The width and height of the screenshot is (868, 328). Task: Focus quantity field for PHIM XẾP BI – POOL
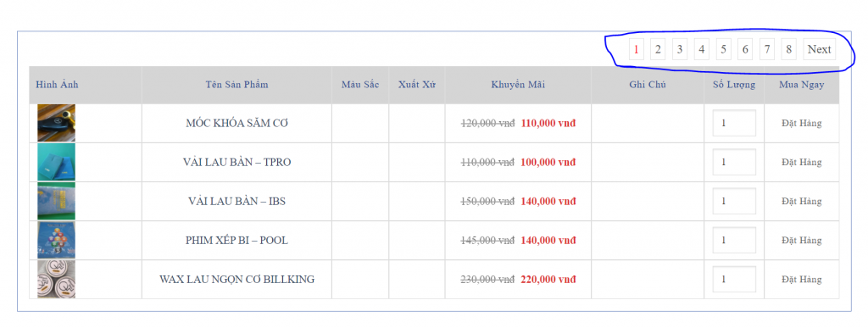point(734,240)
